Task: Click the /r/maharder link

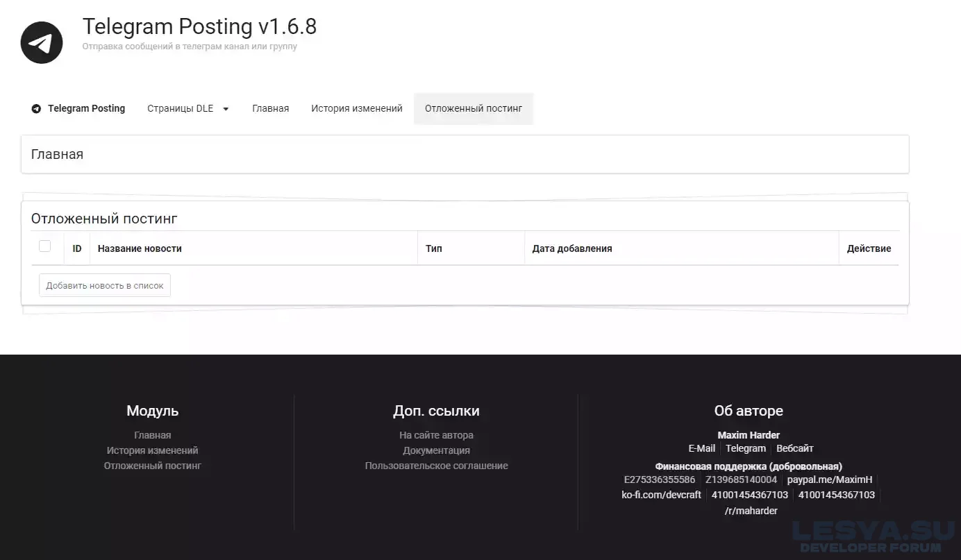Action: [x=751, y=511]
